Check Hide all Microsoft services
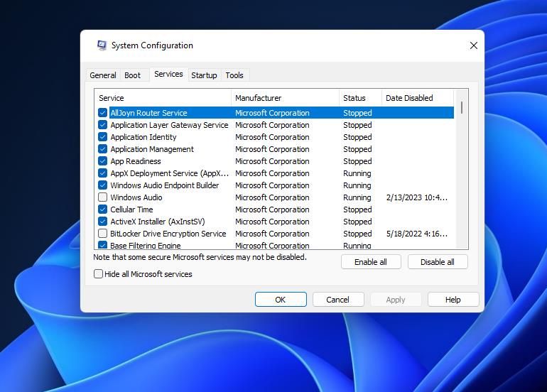The width and height of the screenshot is (547, 392). point(98,274)
